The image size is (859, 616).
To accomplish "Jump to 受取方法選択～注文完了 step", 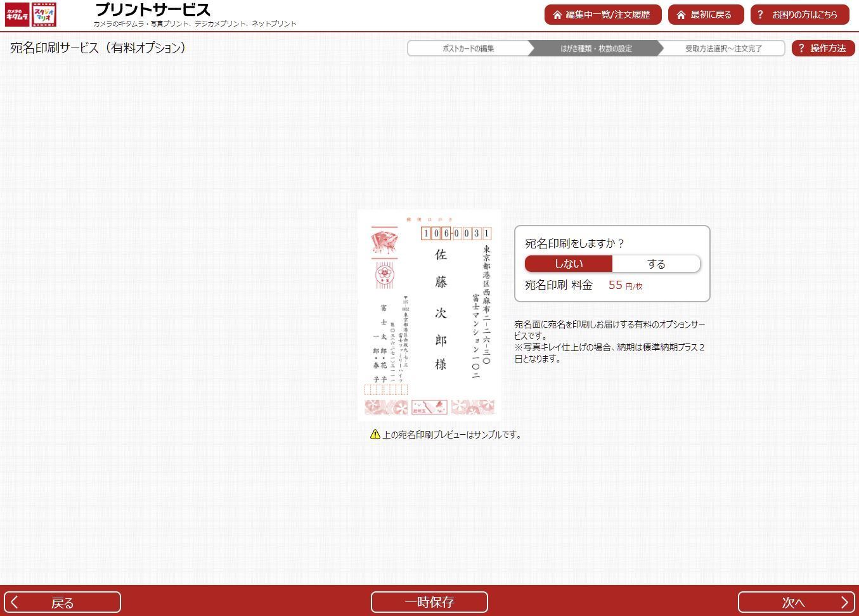I will pos(723,48).
